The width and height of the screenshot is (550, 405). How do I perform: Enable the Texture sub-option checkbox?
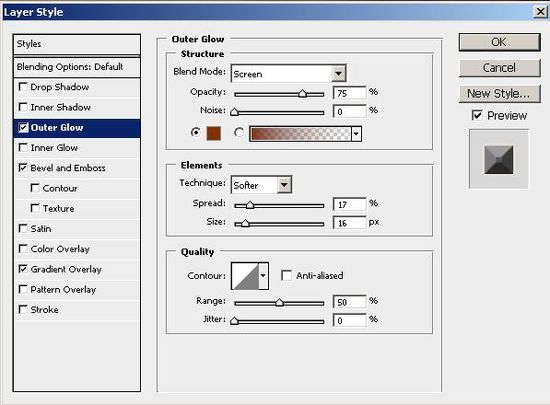[35, 208]
